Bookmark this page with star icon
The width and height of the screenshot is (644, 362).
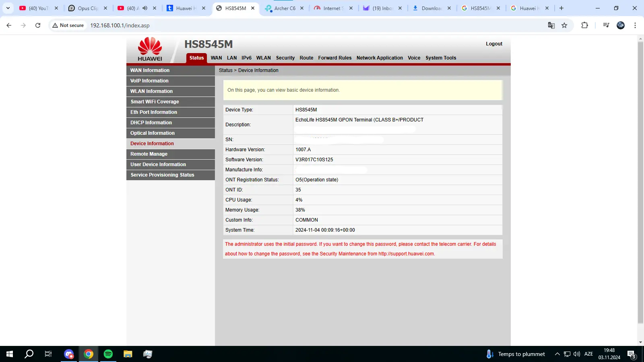pyautogui.click(x=564, y=25)
